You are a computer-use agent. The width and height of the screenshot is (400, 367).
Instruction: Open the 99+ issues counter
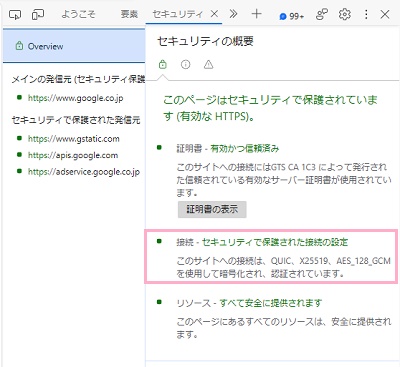292,16
